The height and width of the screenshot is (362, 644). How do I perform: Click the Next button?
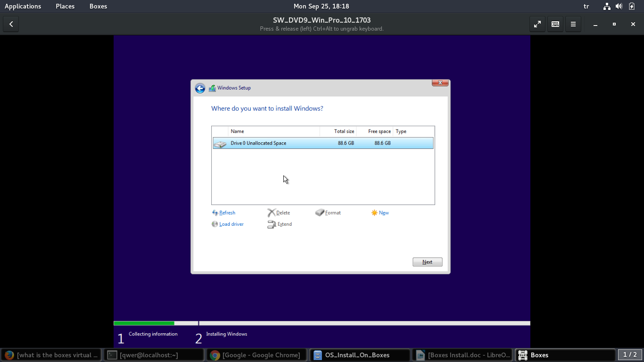coord(427,262)
